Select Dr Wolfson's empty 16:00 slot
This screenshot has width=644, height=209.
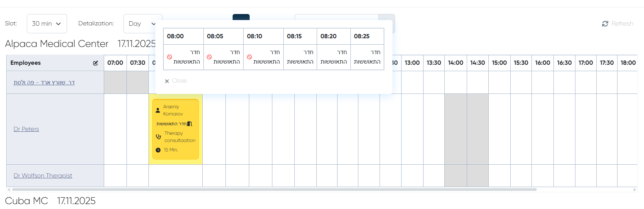point(542,176)
